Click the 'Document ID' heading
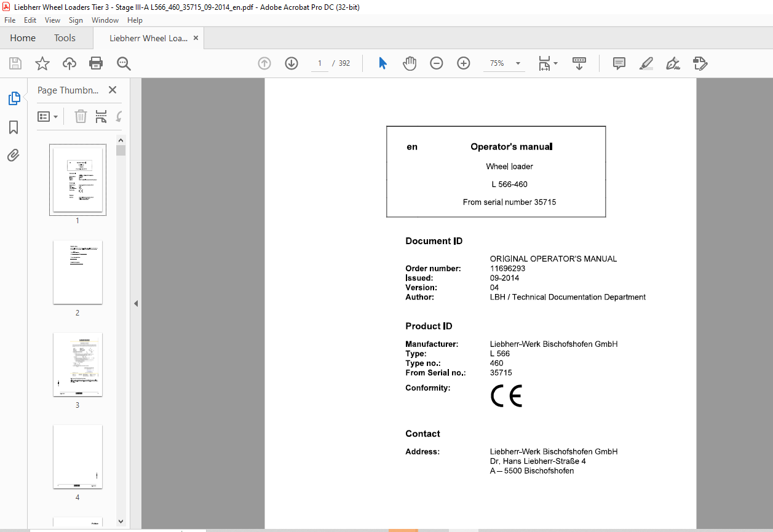This screenshot has width=773, height=532. [x=434, y=241]
